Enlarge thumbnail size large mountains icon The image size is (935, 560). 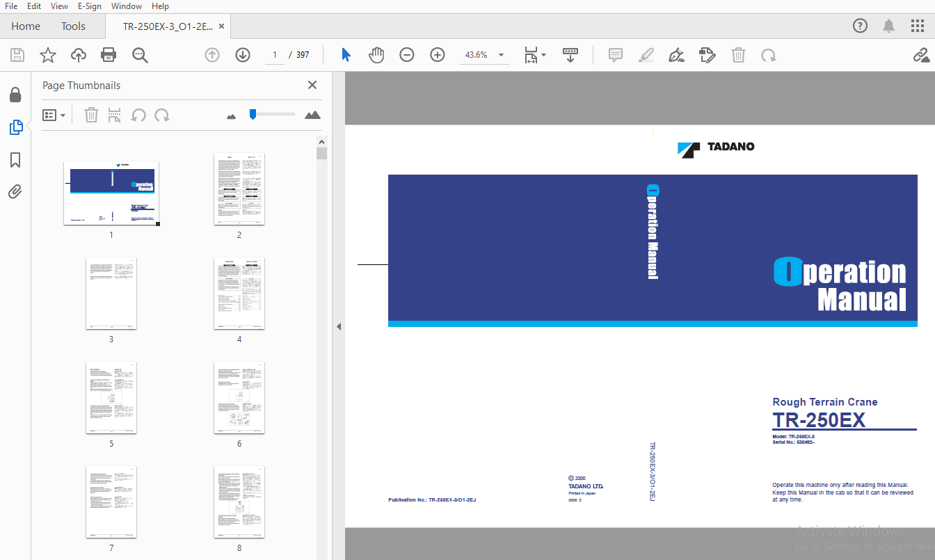(x=312, y=115)
